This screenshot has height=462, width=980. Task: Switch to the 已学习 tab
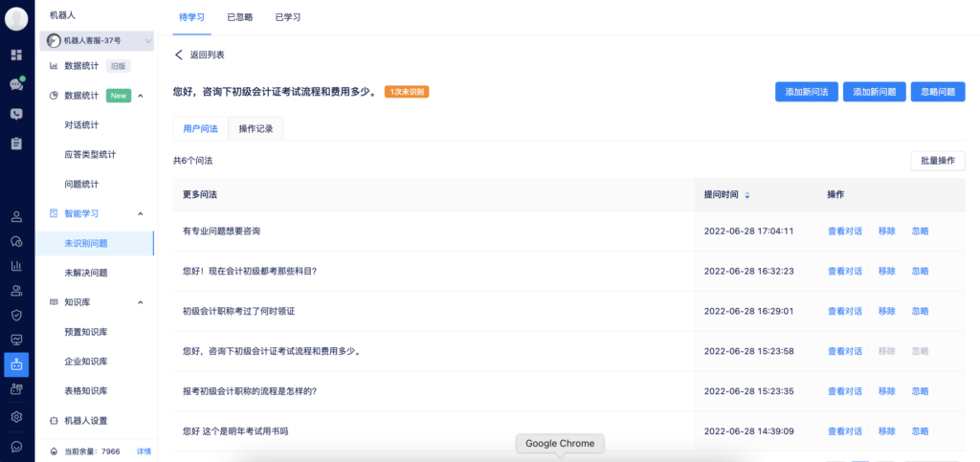pyautogui.click(x=288, y=17)
